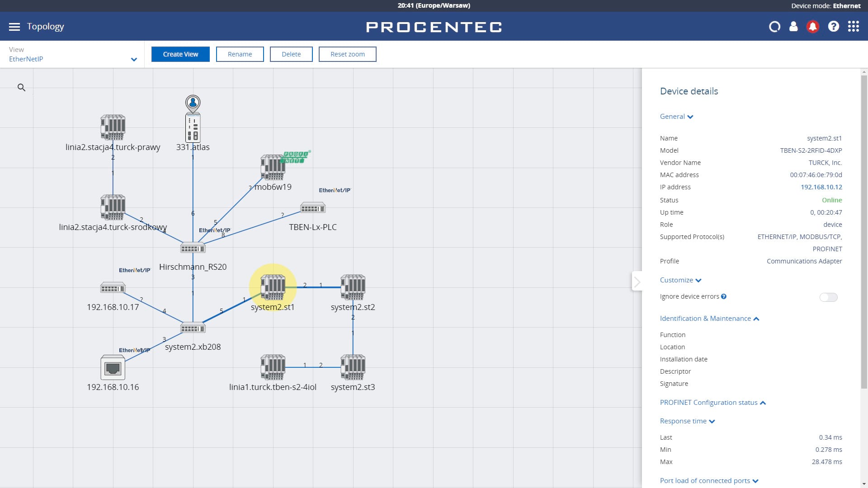Viewport: 868px width, 488px height.
Task: Click the 20:41 (Europe/Warsaw) clock
Action: (434, 6)
